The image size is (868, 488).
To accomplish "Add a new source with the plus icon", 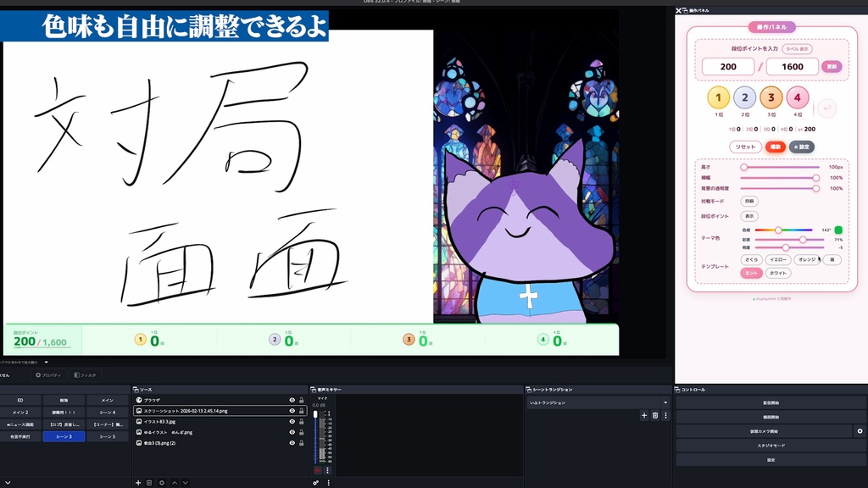I will (137, 483).
